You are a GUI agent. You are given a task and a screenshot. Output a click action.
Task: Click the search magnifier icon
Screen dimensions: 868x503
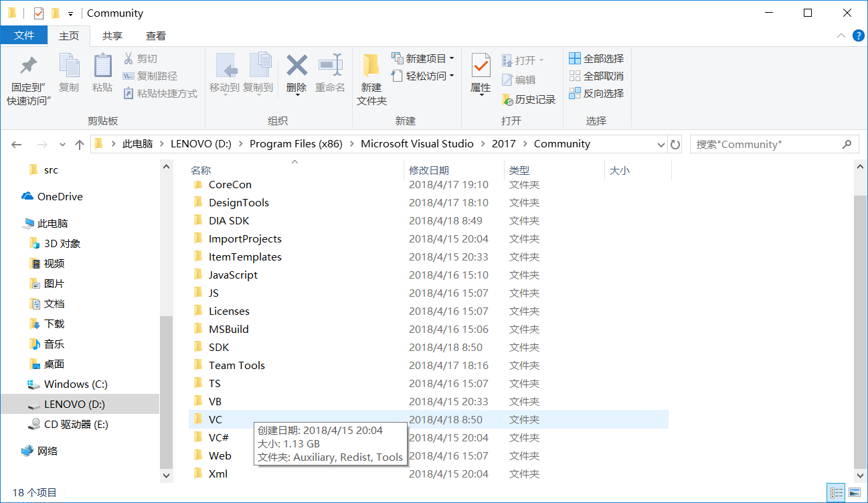pyautogui.click(x=847, y=144)
